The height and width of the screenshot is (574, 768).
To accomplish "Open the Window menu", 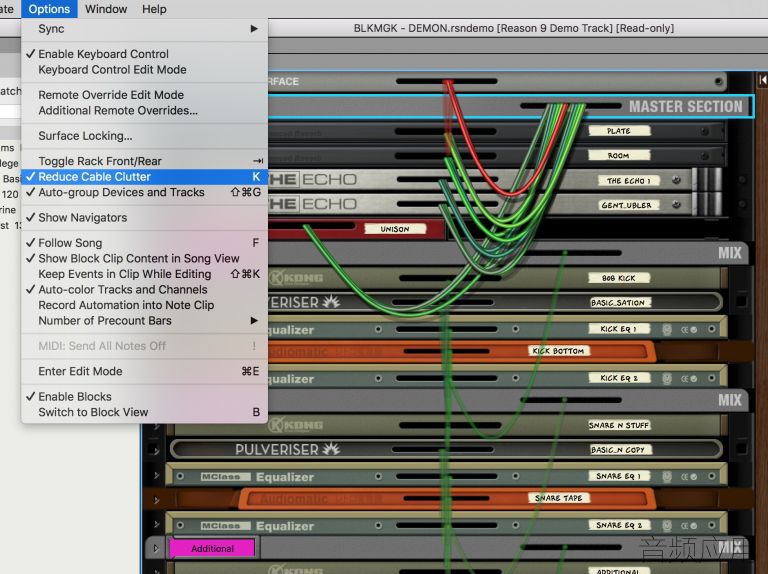I will tap(106, 9).
